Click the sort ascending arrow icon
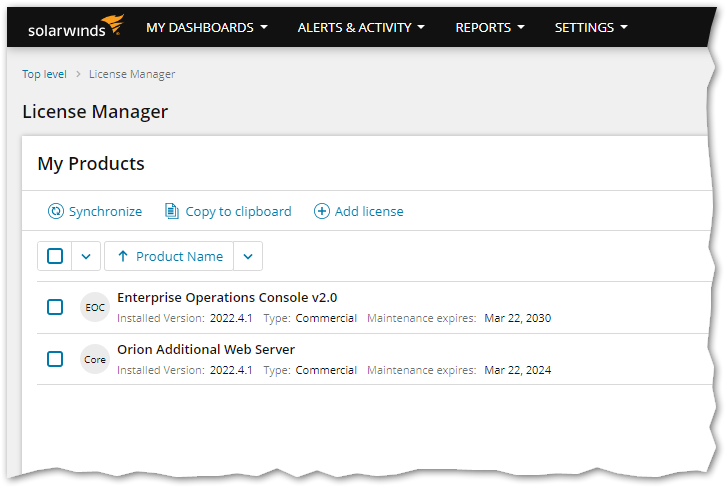This screenshot has width=728, height=489. [123, 256]
